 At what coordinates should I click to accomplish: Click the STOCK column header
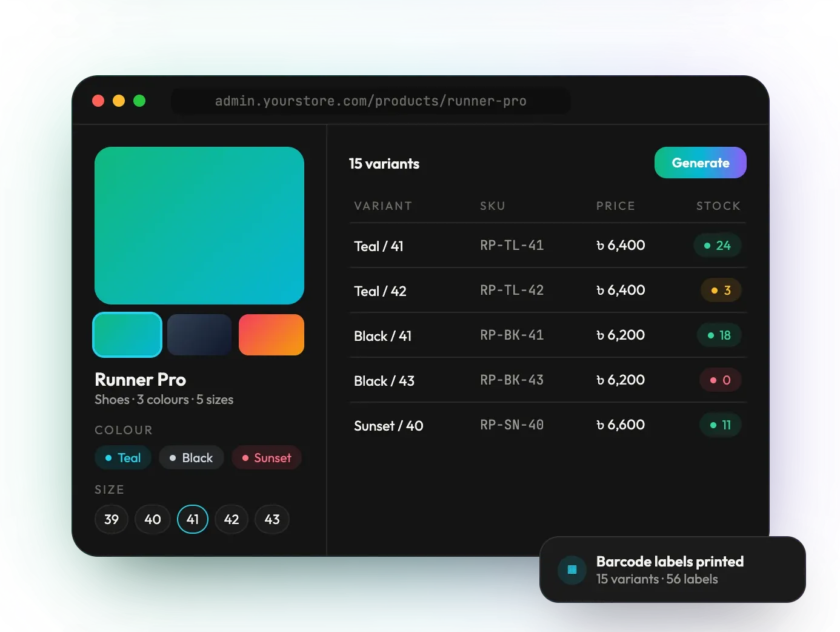point(718,206)
